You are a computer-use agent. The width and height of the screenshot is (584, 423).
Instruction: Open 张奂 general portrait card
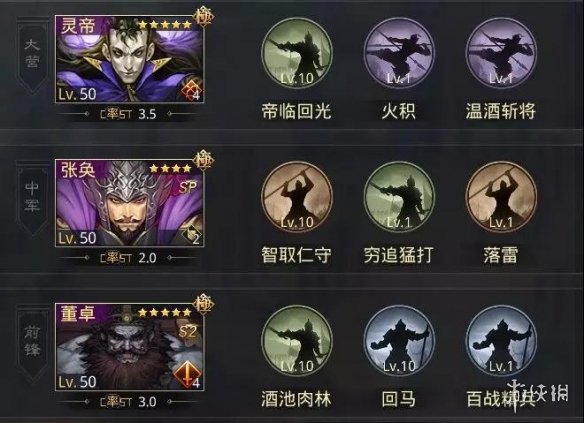click(x=130, y=203)
